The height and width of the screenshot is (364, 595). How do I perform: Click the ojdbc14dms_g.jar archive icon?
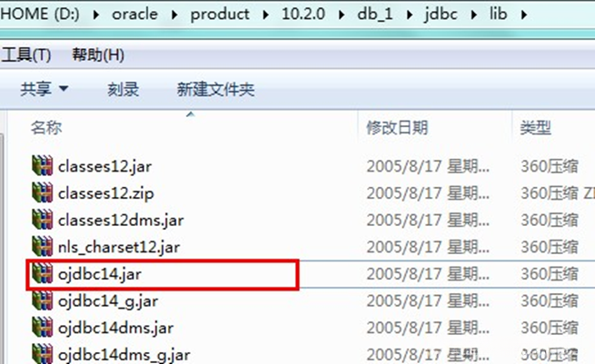42,354
